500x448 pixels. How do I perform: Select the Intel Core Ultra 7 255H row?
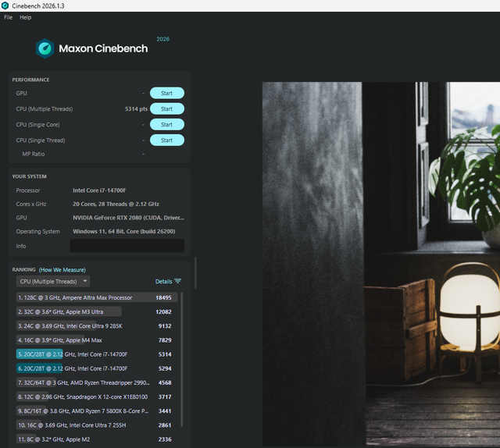(97, 425)
